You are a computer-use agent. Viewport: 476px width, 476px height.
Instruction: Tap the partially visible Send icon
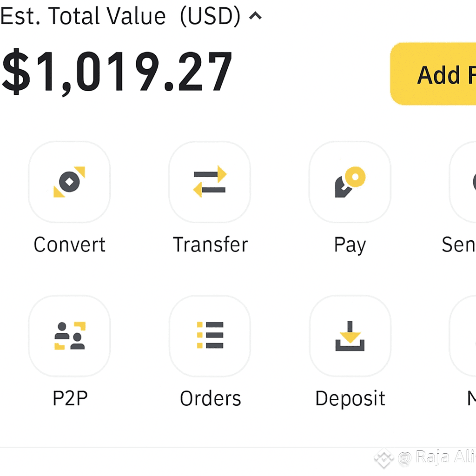point(465,182)
